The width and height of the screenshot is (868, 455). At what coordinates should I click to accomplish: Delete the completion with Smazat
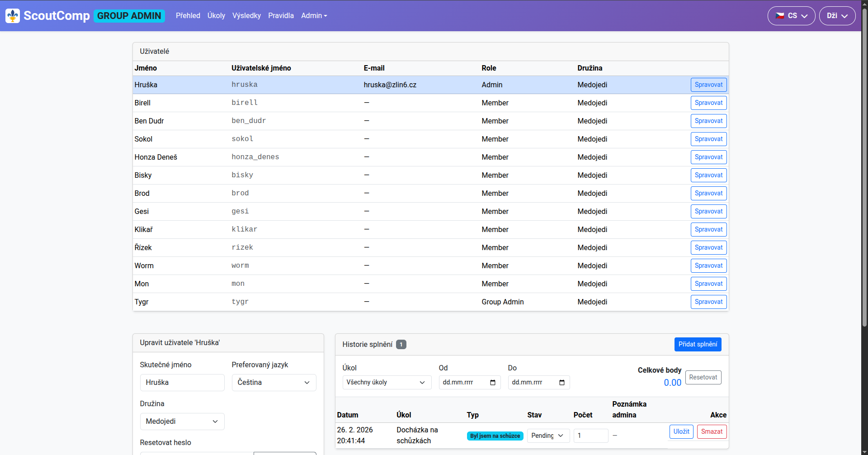(x=712, y=432)
